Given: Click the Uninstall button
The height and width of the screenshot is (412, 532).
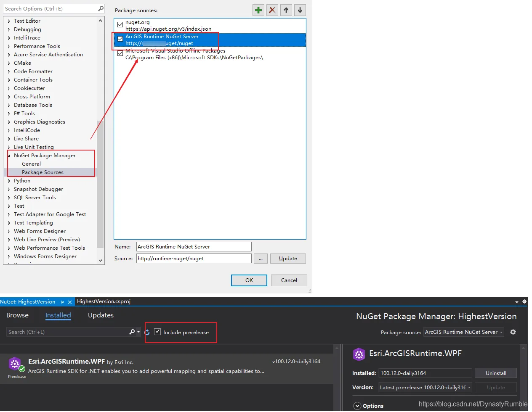Looking at the screenshot, I should 496,373.
